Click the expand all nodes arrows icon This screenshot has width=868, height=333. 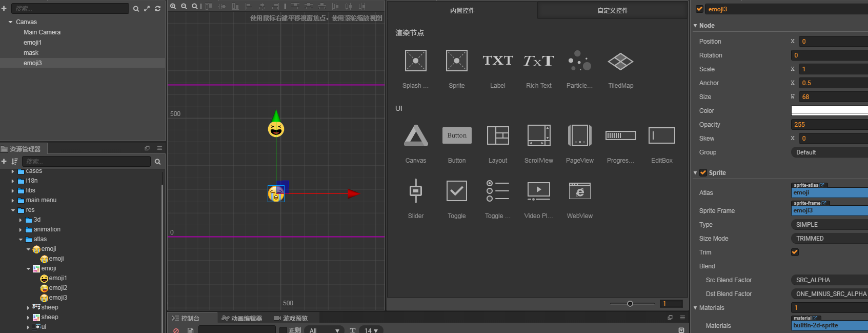coord(147,9)
